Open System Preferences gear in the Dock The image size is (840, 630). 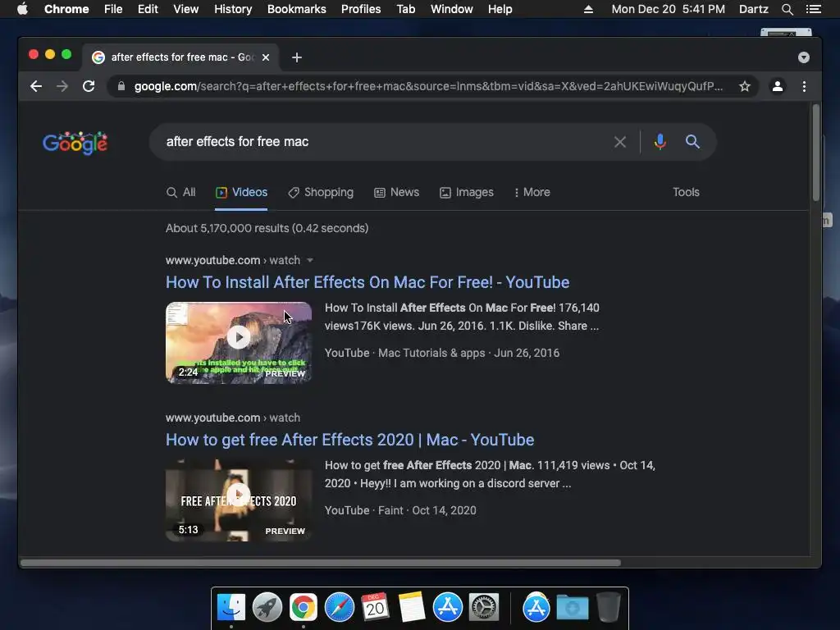click(484, 608)
